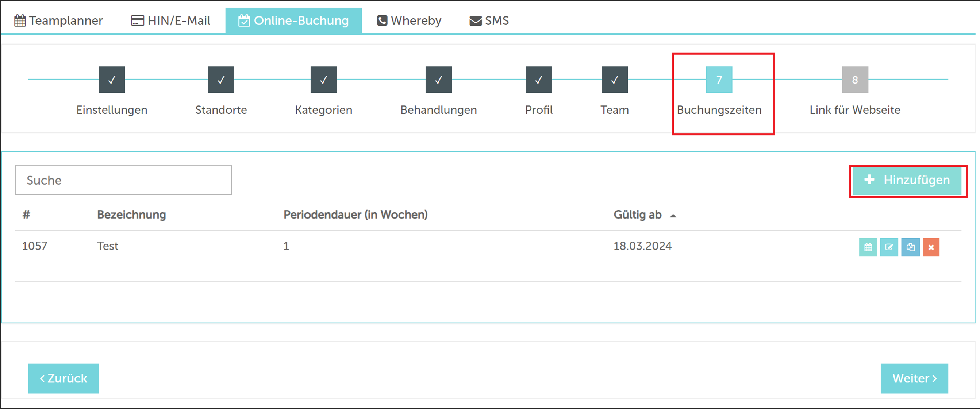Open step 8 Link für Webseite
Viewport: 980px width, 409px height.
coord(855,80)
